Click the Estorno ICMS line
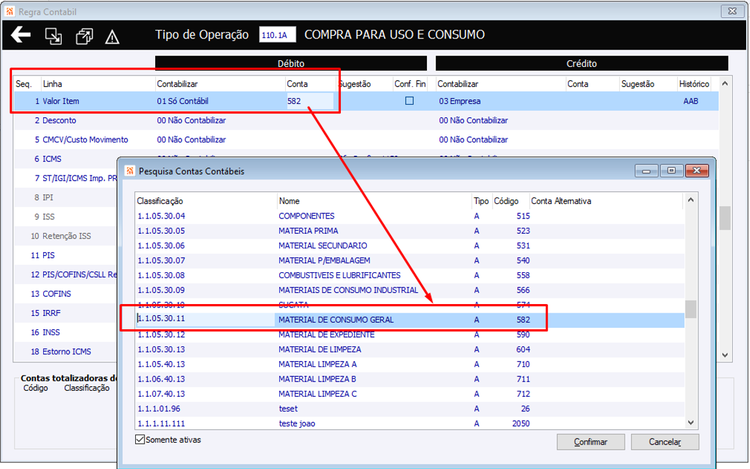This screenshot has width=750, height=469. tap(66, 351)
